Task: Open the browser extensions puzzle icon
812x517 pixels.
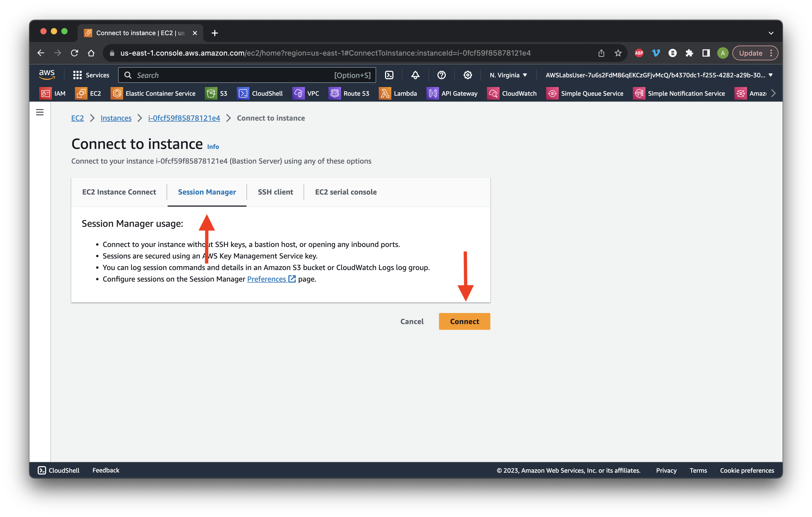Action: click(x=689, y=53)
